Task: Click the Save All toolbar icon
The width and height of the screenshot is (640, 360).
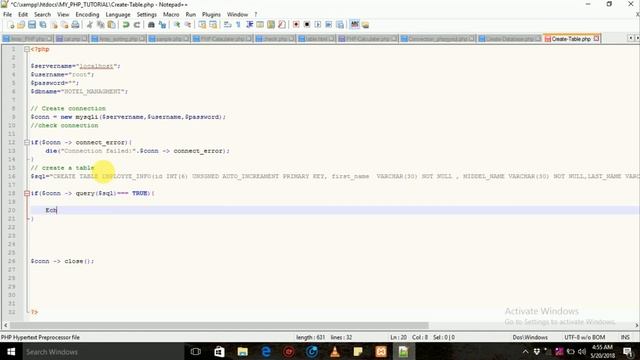Action: coord(42,25)
